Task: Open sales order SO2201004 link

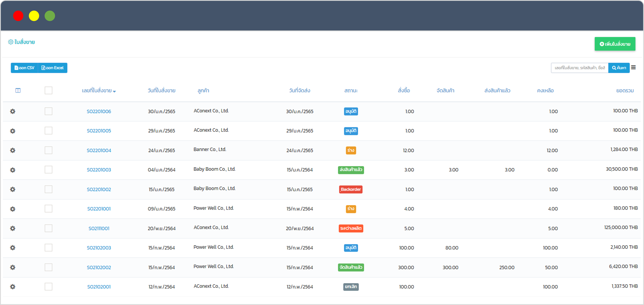Action: [99, 150]
